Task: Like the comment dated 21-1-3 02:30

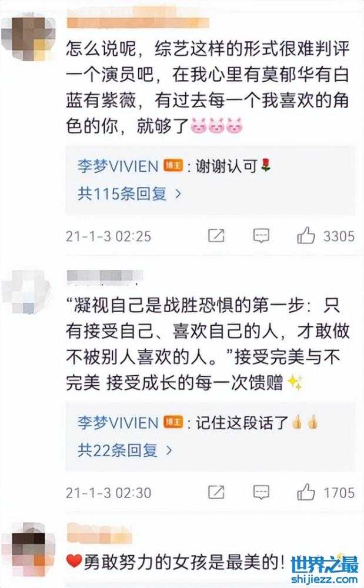Action: click(x=306, y=492)
